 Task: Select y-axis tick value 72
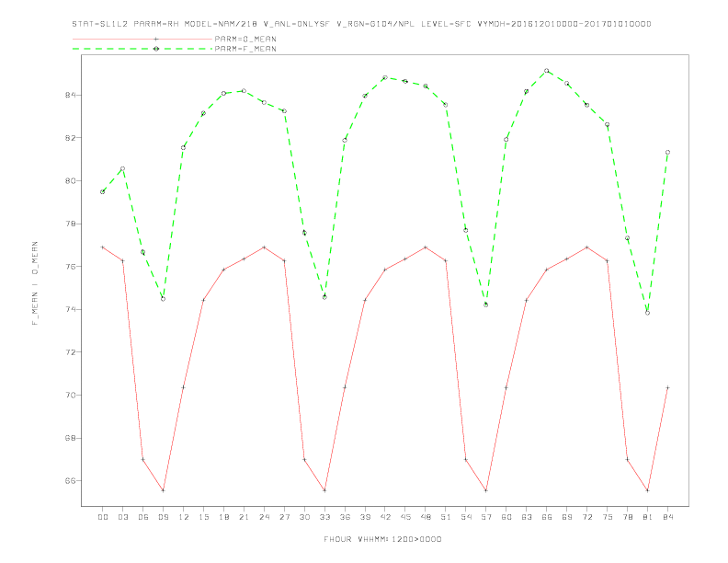click(x=70, y=352)
